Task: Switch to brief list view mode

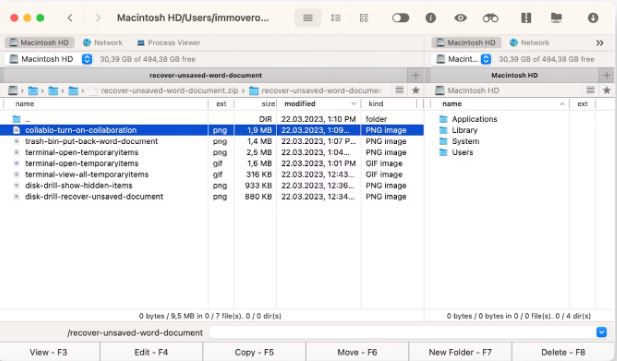Action: (336, 18)
